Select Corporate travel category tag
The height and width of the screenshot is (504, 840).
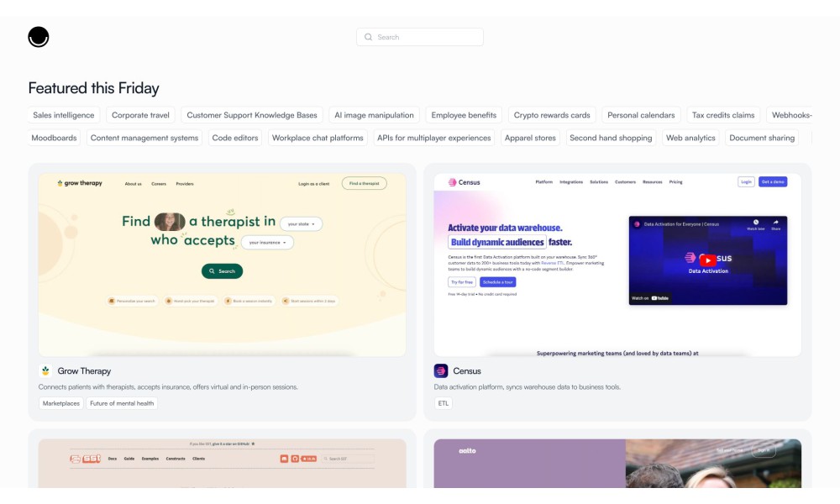tap(140, 115)
